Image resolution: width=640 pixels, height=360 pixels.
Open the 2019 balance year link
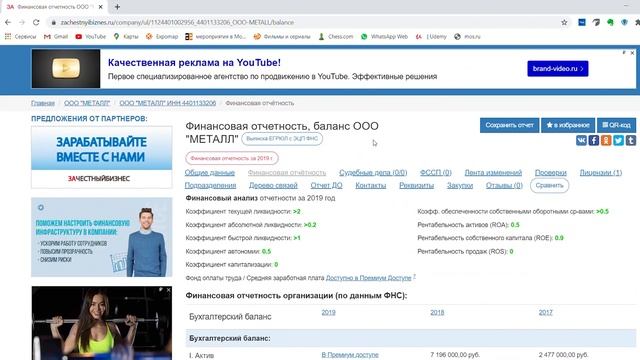pos(329,312)
